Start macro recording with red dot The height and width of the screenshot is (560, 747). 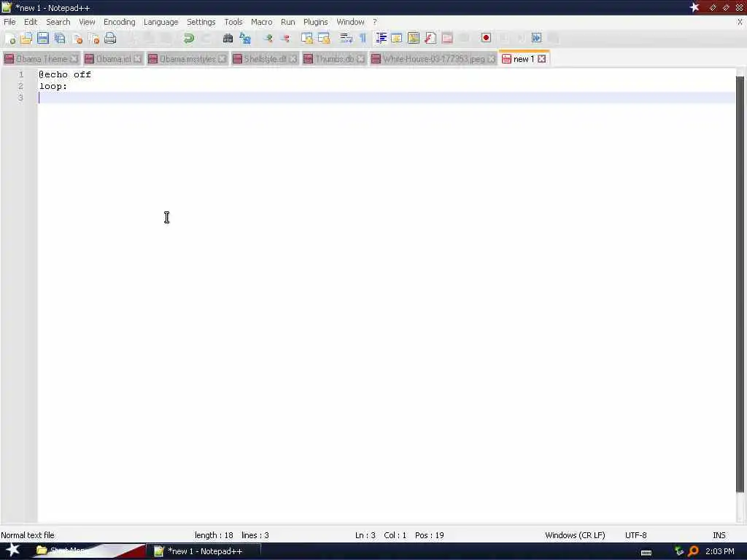click(x=486, y=38)
